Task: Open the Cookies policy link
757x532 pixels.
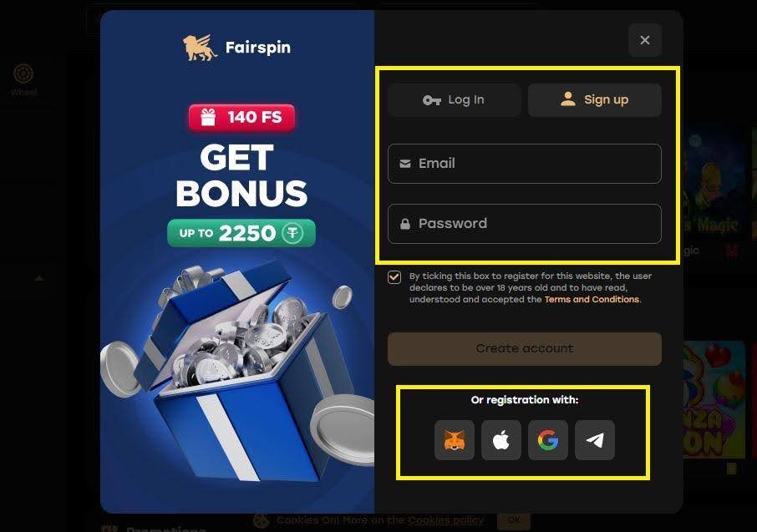Action: coord(445,520)
